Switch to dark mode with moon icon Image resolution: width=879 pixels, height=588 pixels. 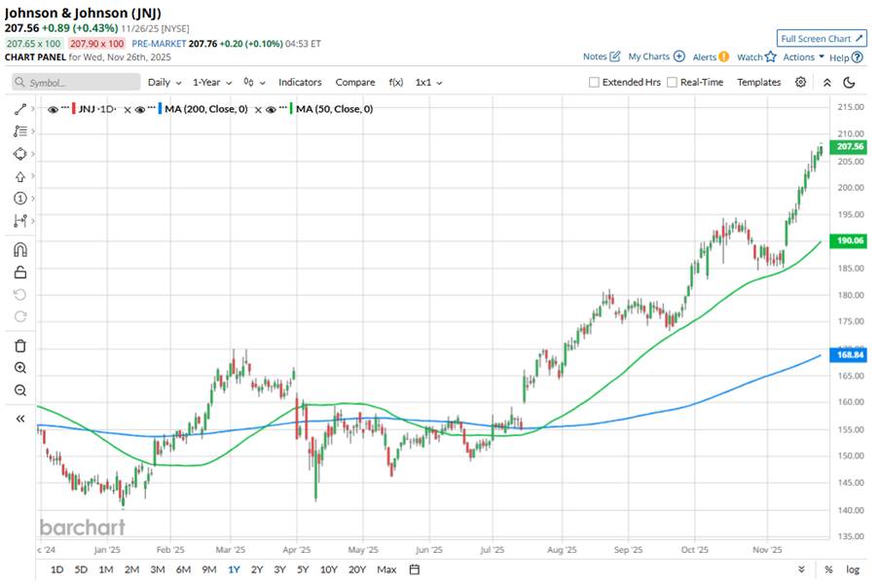click(849, 83)
